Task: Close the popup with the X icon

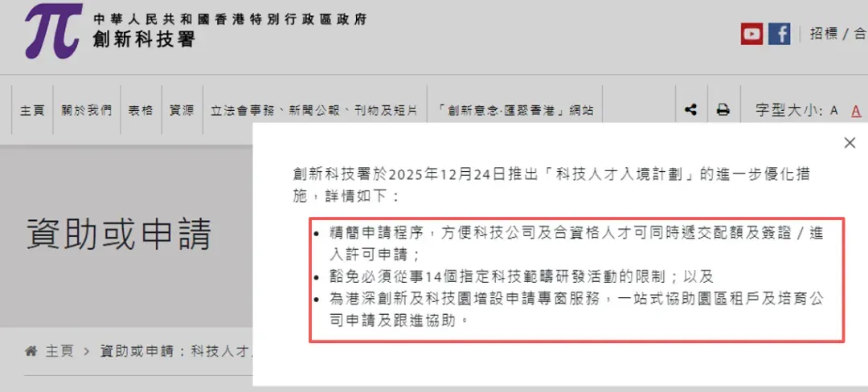Action: pos(850,143)
